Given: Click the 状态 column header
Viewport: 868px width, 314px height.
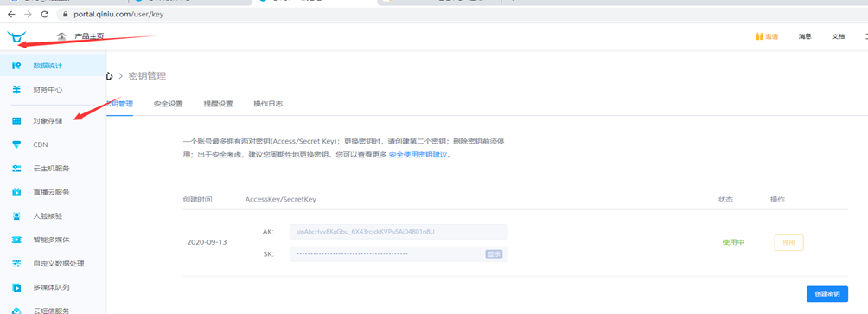Looking at the screenshot, I should 725,199.
